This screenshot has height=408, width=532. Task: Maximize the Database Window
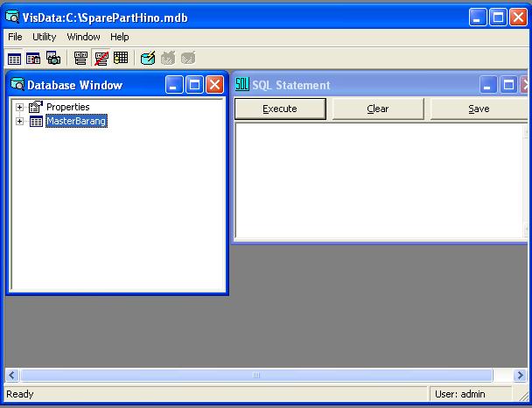(194, 85)
